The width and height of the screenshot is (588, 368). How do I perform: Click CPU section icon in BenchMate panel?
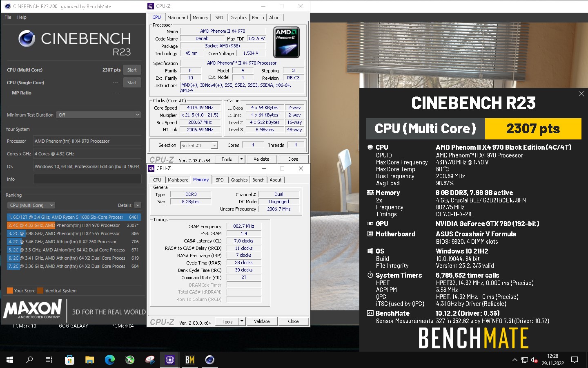(x=370, y=147)
